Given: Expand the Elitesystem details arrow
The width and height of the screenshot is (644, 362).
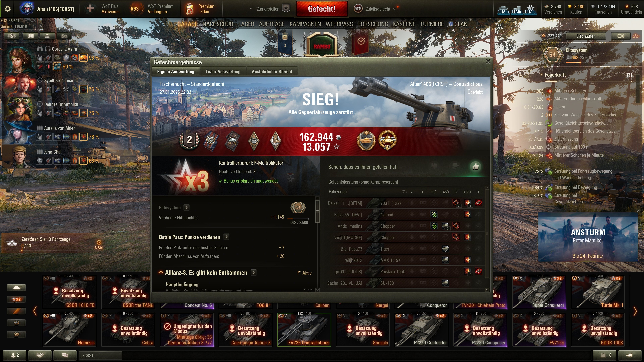Looking at the screenshot, I should [186, 208].
